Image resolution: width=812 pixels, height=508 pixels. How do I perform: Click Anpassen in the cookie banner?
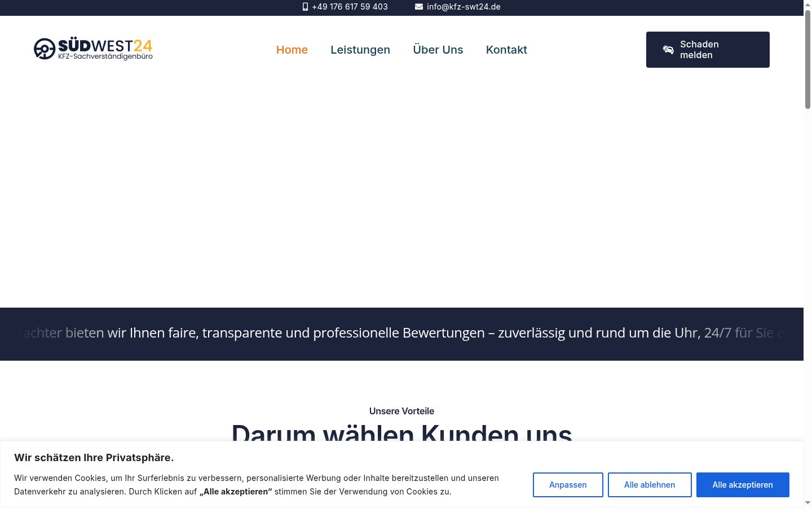click(x=568, y=485)
